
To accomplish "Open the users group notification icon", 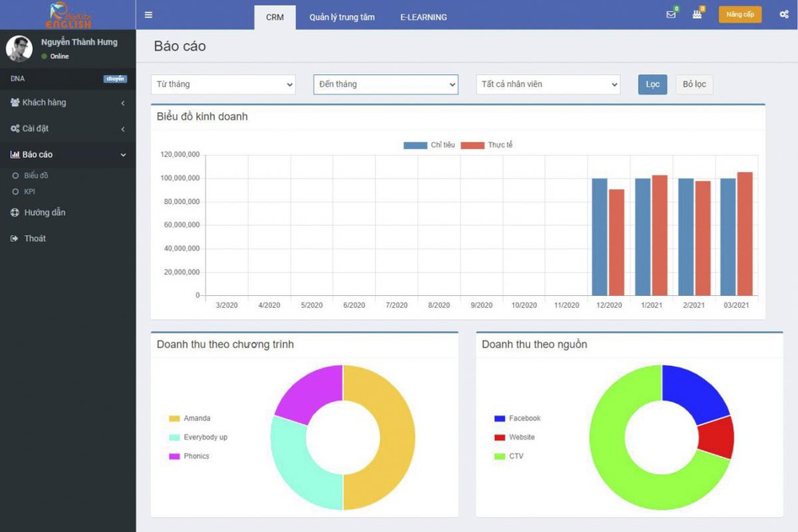I will point(697,14).
